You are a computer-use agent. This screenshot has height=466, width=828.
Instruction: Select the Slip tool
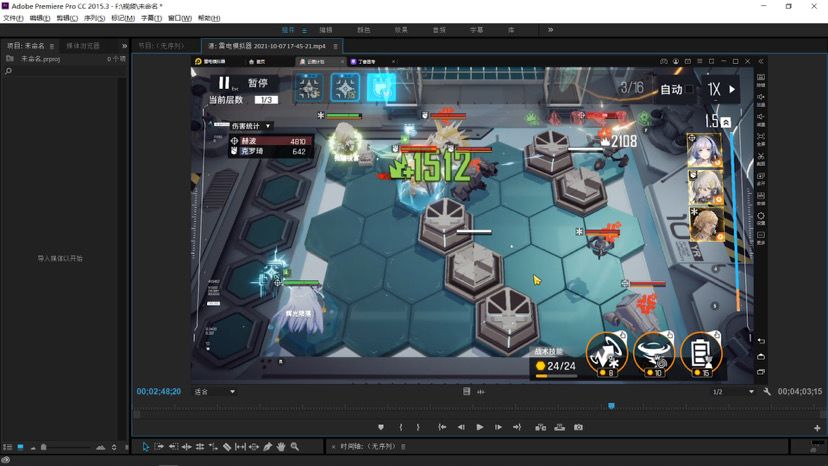pyautogui.click(x=240, y=446)
